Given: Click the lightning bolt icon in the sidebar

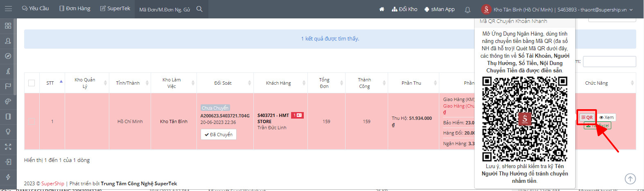Looking at the screenshot, I should click(8, 177).
